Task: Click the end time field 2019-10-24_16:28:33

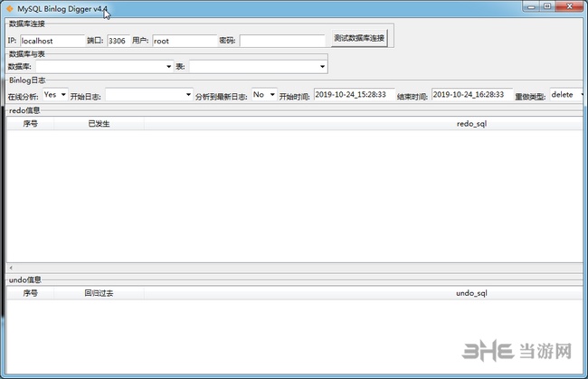Action: point(471,94)
